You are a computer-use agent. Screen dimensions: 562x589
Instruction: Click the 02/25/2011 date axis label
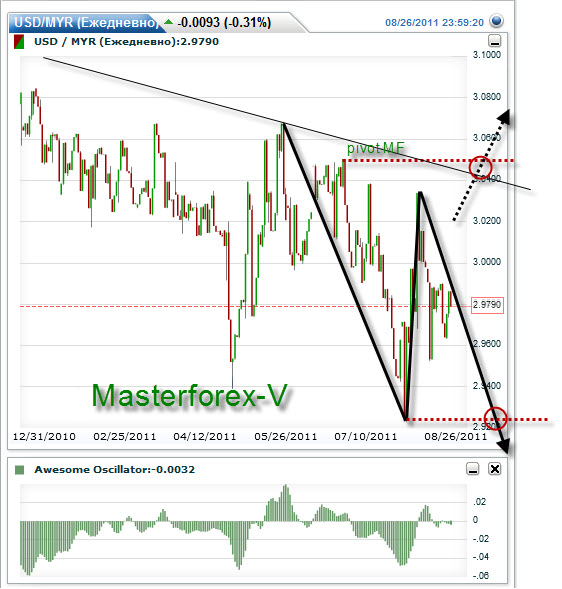(125, 436)
